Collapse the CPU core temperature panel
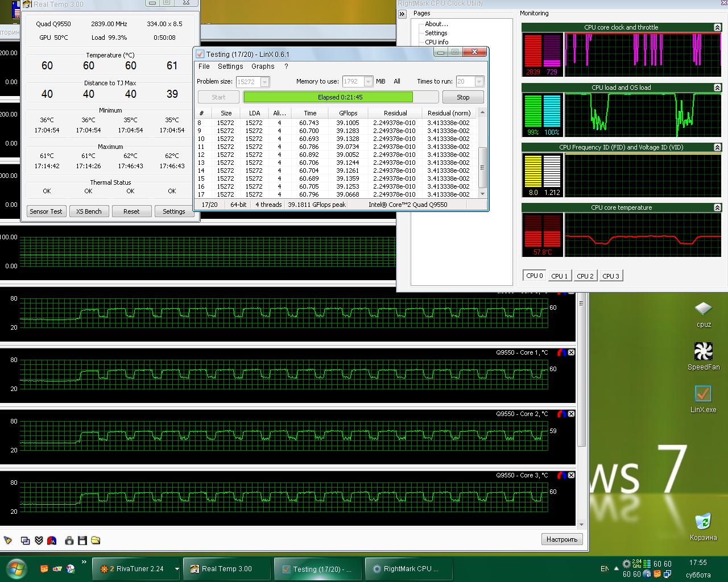This screenshot has height=582, width=728. pyautogui.click(x=717, y=207)
